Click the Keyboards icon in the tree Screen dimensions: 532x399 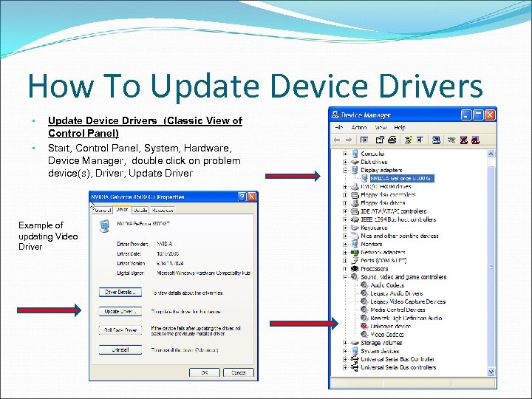[x=355, y=228]
